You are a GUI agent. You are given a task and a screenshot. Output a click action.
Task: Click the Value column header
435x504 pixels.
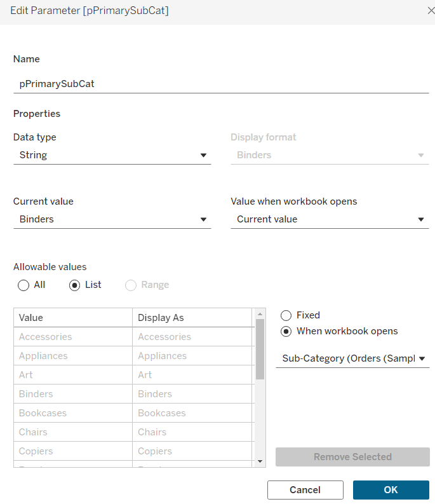point(72,318)
